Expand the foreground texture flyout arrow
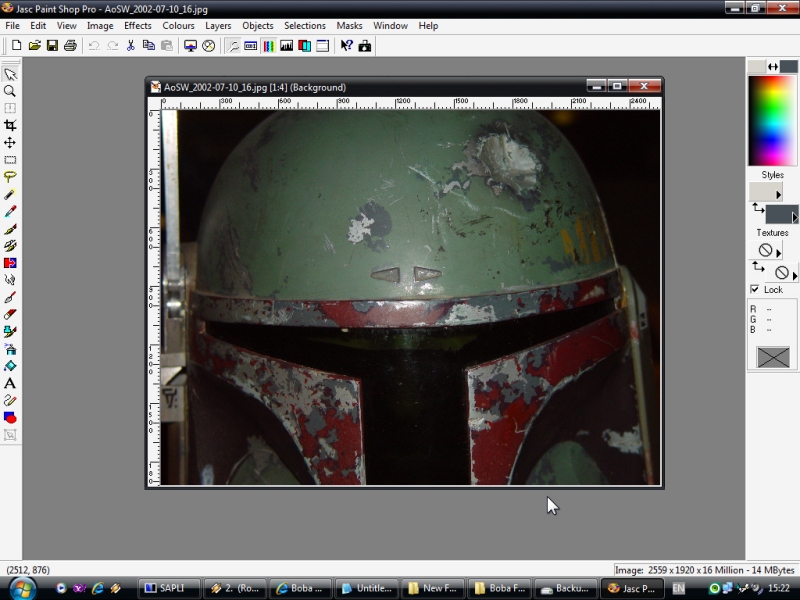 coord(779,252)
